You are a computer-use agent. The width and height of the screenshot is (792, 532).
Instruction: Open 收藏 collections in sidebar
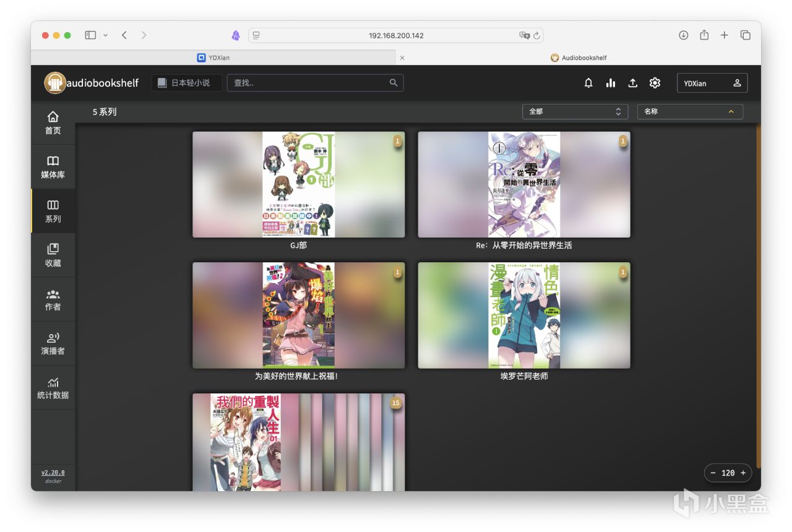click(53, 255)
